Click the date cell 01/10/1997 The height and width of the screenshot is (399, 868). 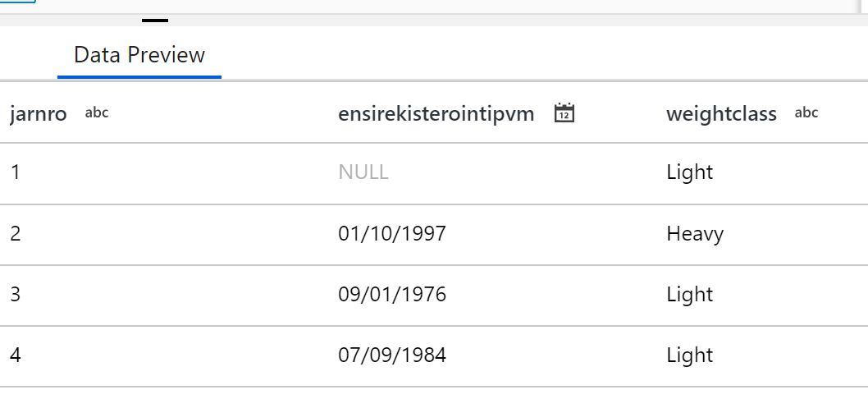tap(392, 234)
